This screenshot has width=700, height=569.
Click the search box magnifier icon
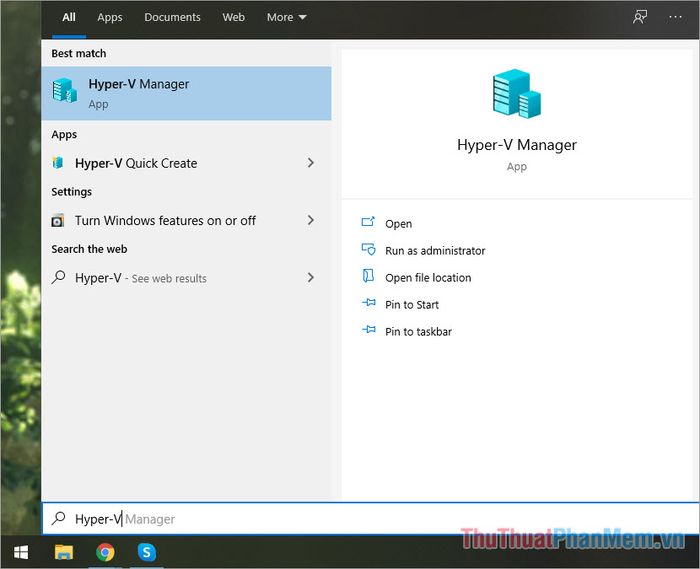click(x=58, y=518)
